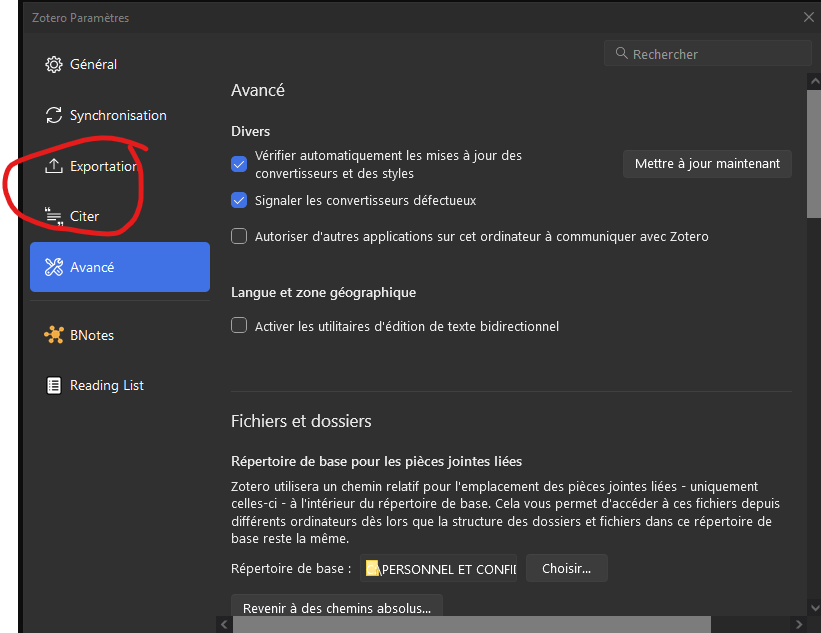This screenshot has width=821, height=633.
Task: Click the Répertoire de base path field
Action: pyautogui.click(x=438, y=568)
